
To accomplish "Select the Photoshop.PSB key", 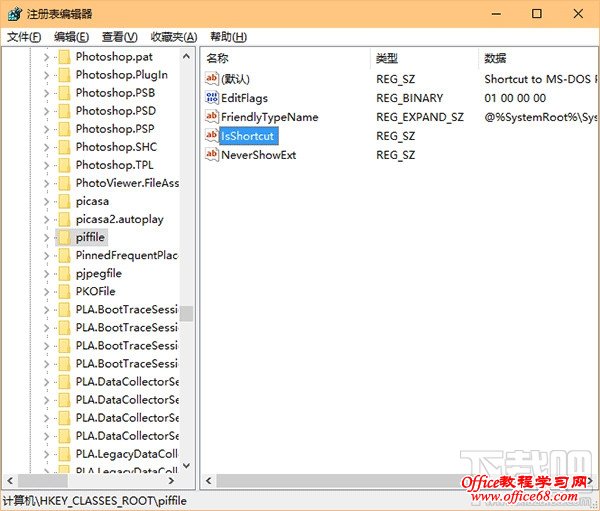I will pos(115,93).
